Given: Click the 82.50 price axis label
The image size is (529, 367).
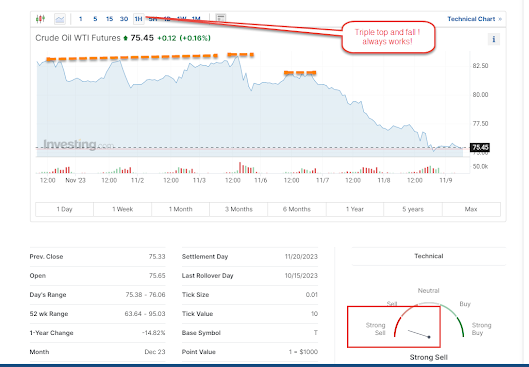Looking at the screenshot, I should pos(480,66).
